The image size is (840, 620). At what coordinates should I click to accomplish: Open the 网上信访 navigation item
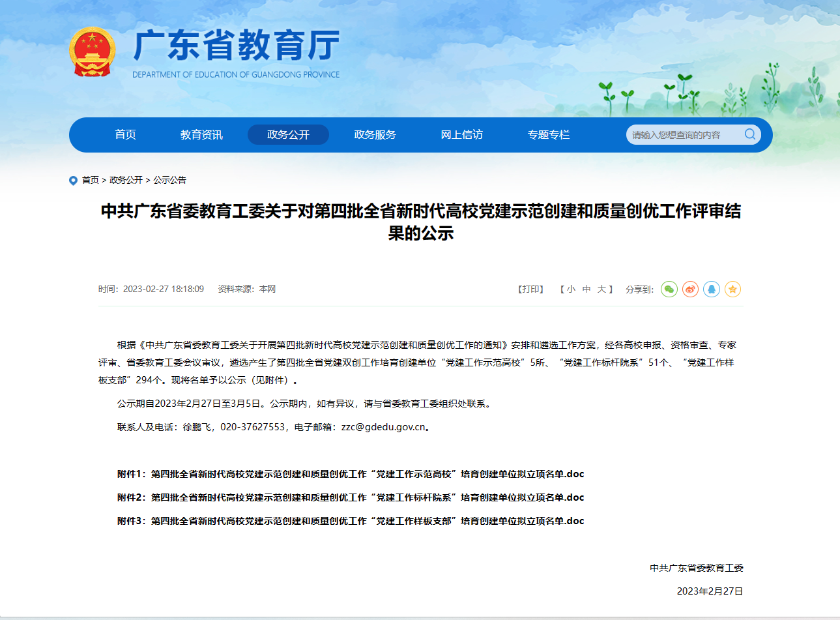click(x=461, y=134)
